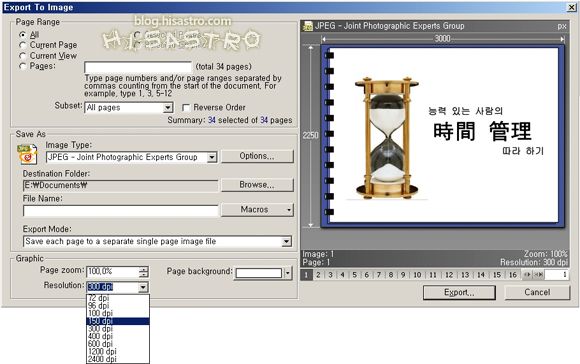Go to preview page 12 tab
This screenshot has height=364, width=580.
click(449, 275)
